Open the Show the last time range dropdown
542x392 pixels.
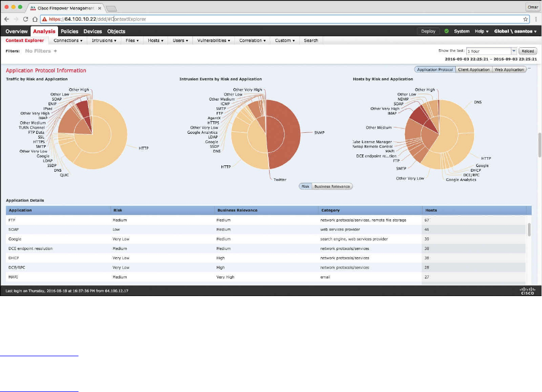click(491, 51)
